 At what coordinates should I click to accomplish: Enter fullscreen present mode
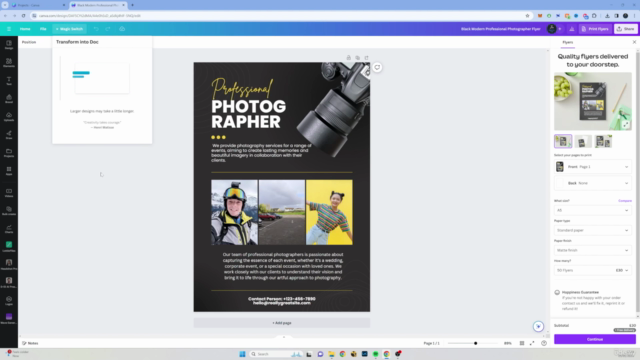pyautogui.click(x=532, y=343)
